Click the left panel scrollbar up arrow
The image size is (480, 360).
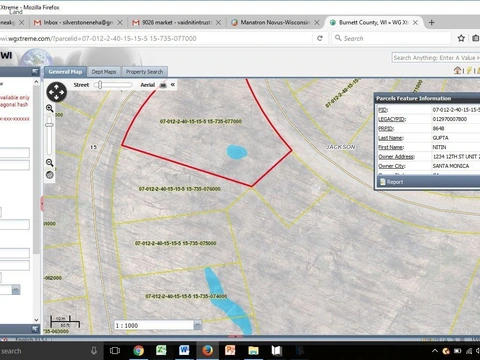pyautogui.click(x=36, y=81)
